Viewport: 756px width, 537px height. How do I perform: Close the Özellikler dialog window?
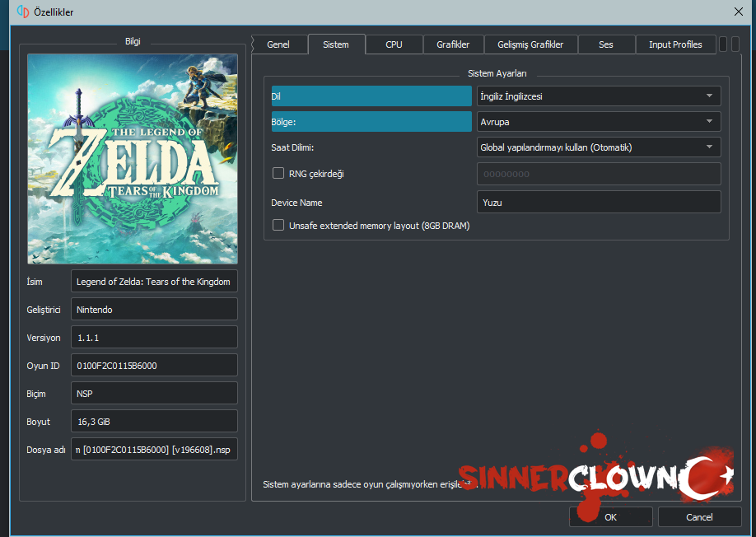(x=738, y=12)
